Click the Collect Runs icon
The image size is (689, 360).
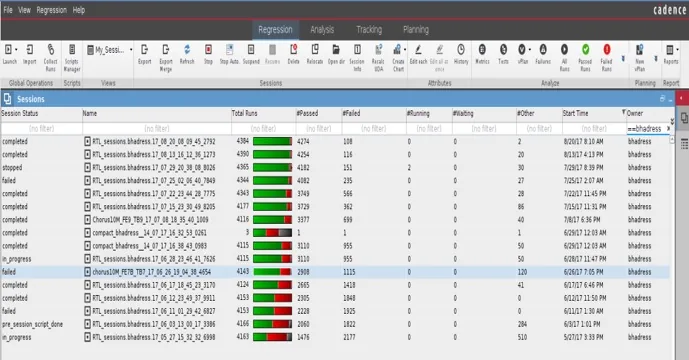51,58
